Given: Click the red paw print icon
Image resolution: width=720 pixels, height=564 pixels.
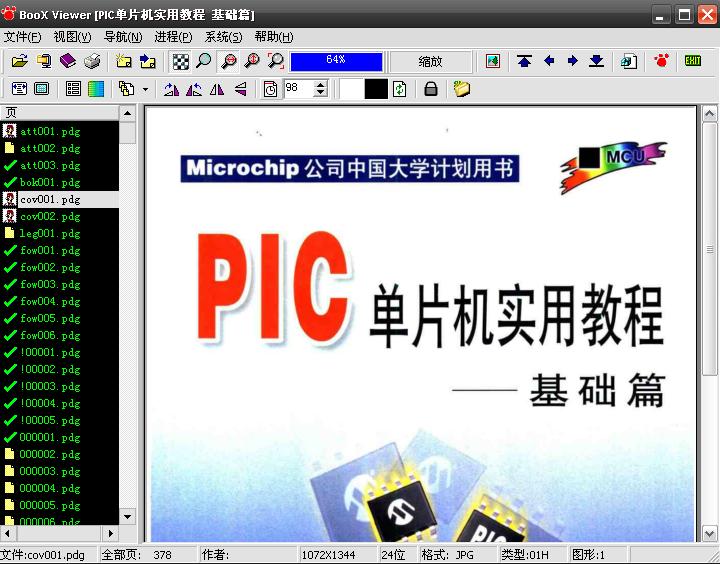Looking at the screenshot, I should point(661,61).
